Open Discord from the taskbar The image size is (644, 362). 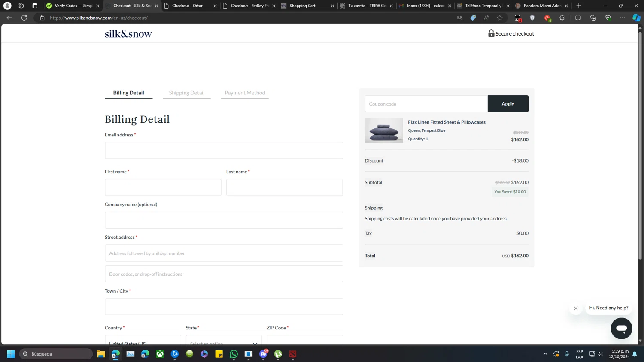tap(264, 354)
